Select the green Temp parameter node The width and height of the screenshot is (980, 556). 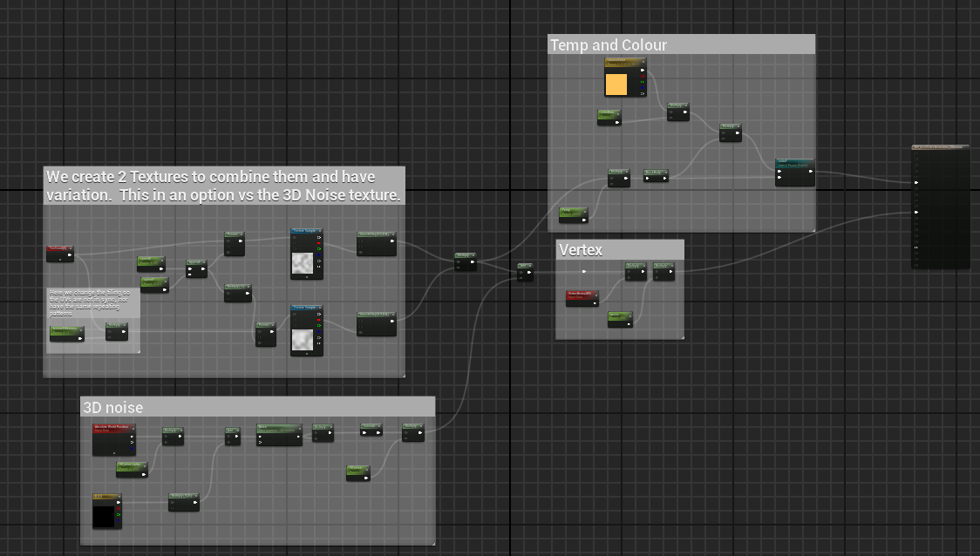coord(573,211)
